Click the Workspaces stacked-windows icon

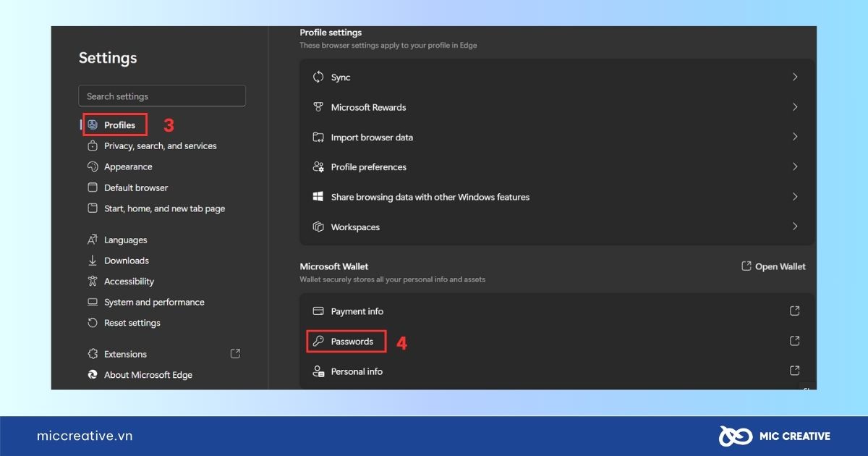pyautogui.click(x=318, y=227)
